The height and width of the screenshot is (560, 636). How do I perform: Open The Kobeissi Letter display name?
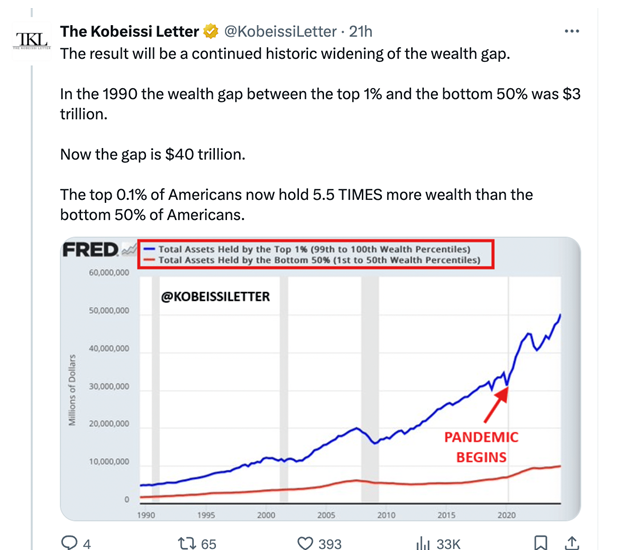pyautogui.click(x=130, y=31)
